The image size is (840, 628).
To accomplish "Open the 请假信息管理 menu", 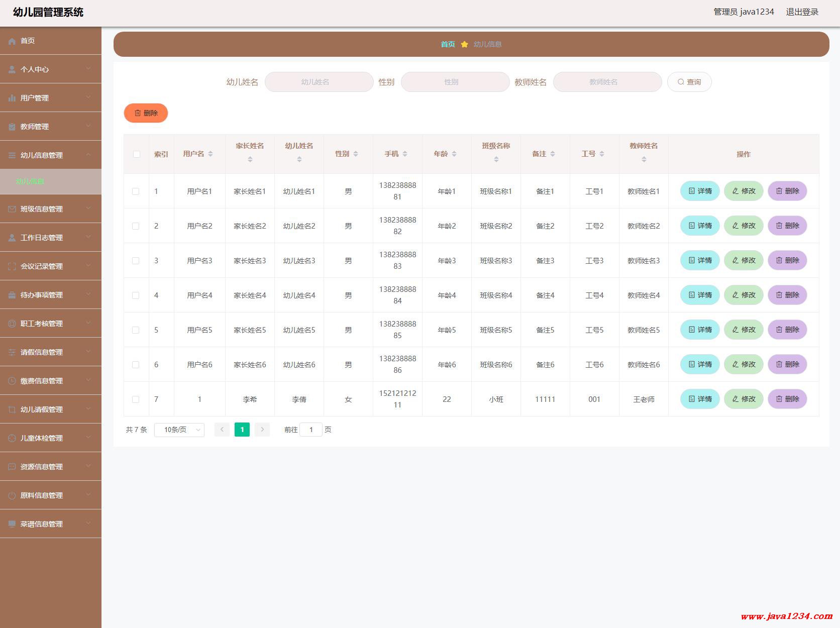I will click(51, 352).
